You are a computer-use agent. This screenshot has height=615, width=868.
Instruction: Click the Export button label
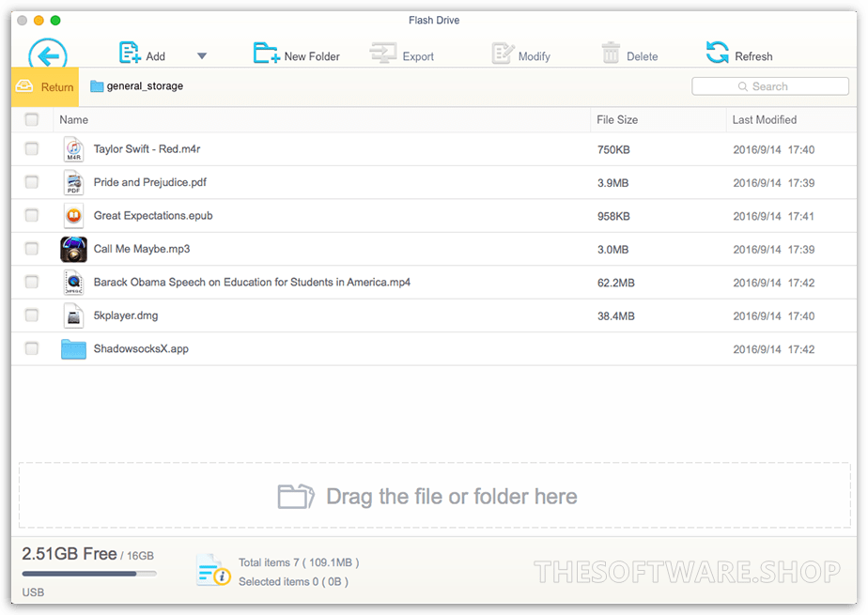click(418, 56)
